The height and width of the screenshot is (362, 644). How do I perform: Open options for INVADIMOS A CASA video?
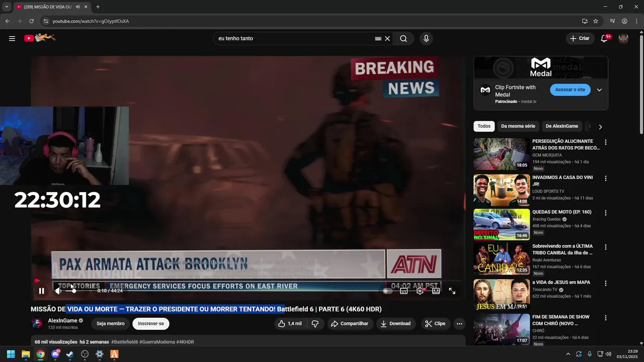pos(606,178)
